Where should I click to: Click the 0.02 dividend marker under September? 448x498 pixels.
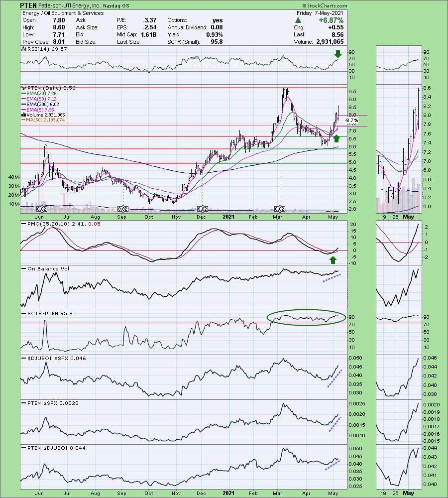click(123, 209)
